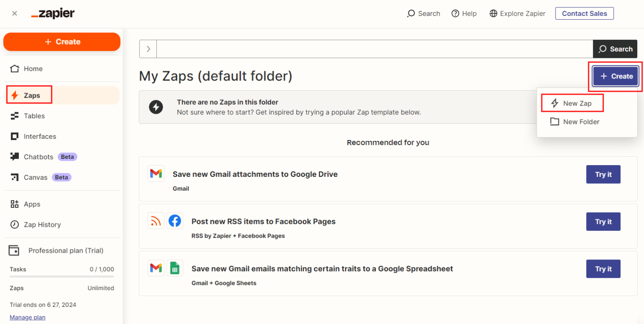644x324 pixels.
Task: Click the Zapier logo
Action: pos(53,13)
